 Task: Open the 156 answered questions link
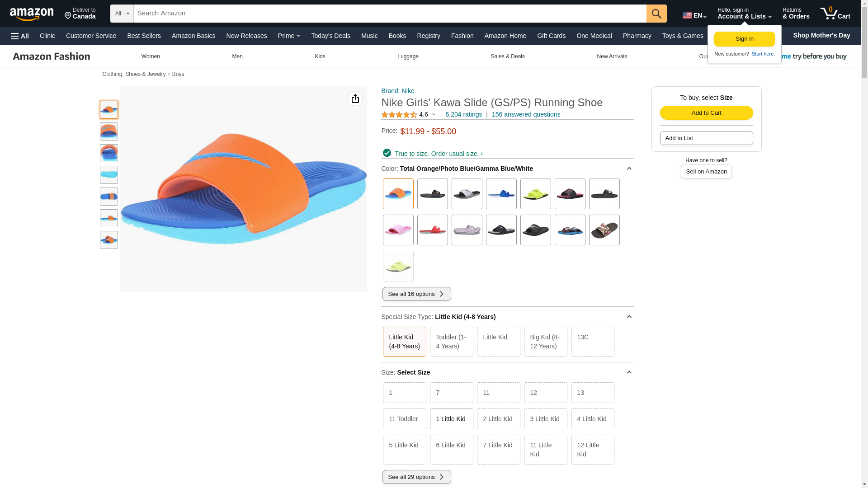tap(525, 115)
